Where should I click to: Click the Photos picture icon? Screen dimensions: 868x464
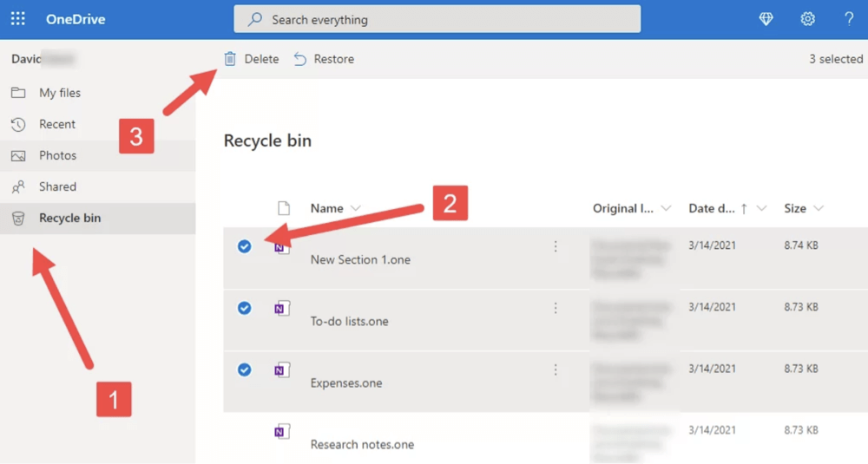17,156
